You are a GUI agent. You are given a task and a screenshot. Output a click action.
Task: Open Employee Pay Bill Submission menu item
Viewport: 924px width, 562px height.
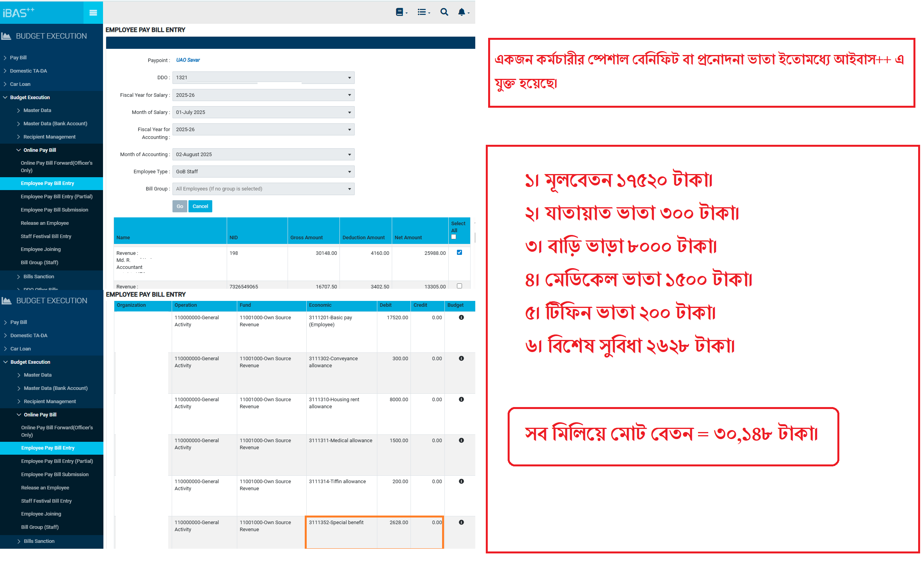54,210
